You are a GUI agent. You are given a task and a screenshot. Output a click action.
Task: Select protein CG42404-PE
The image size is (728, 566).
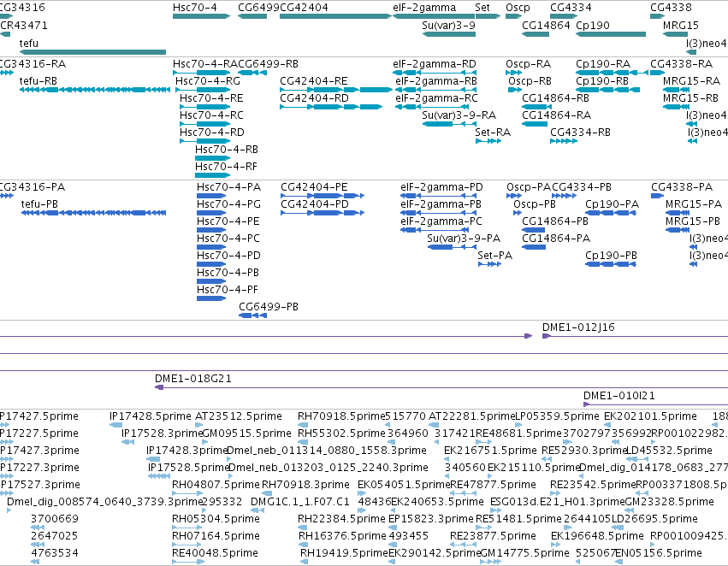[x=323, y=196]
